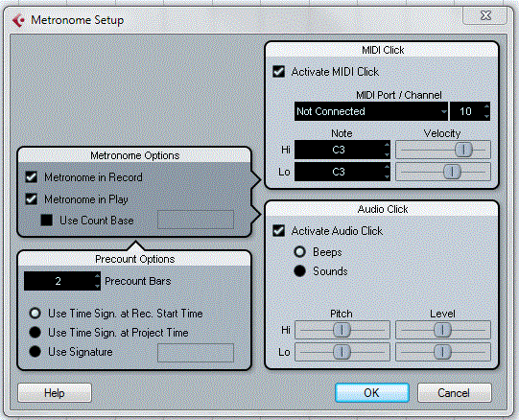Image resolution: width=519 pixels, height=420 pixels.
Task: Select the Use Signature radio option
Action: pyautogui.click(x=35, y=352)
